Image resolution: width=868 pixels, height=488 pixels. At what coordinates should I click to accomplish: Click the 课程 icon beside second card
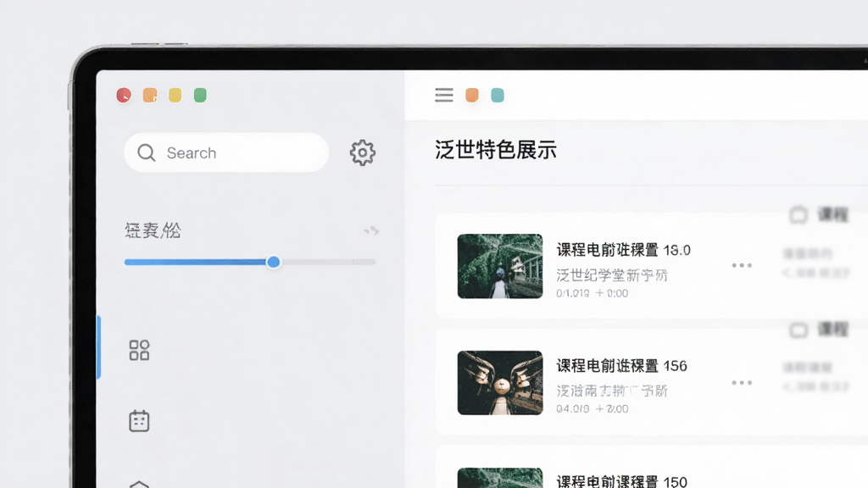pos(798,330)
